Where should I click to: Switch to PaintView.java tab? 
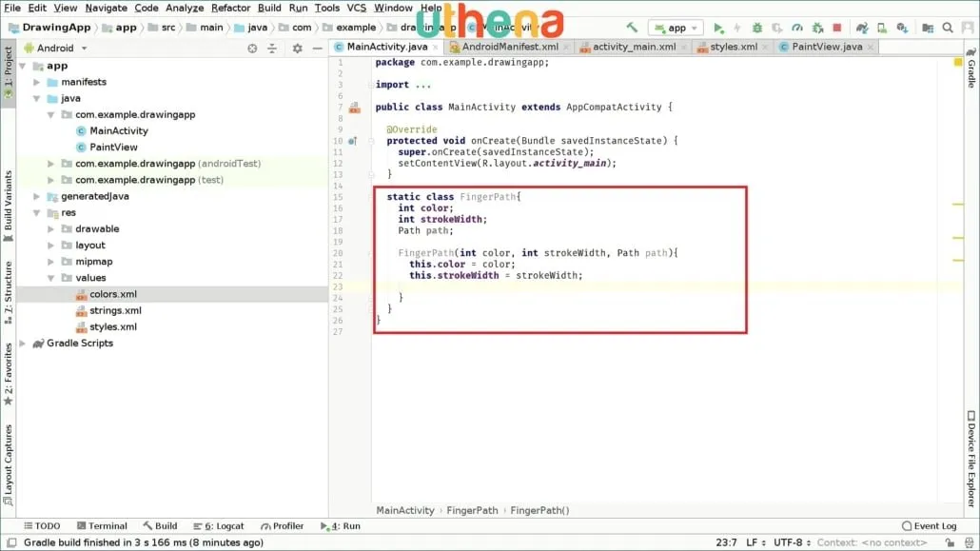pos(826,47)
